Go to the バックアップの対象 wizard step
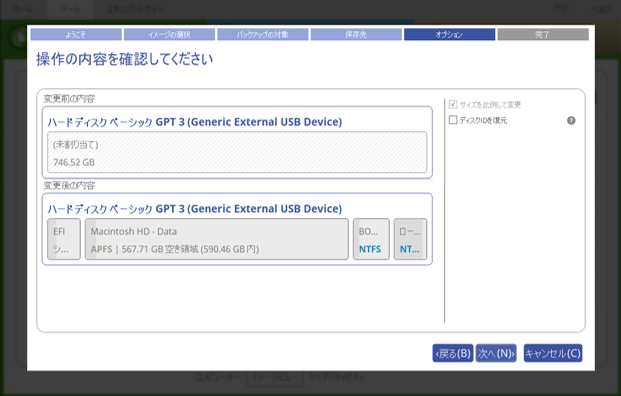The width and height of the screenshot is (621, 396). point(263,34)
